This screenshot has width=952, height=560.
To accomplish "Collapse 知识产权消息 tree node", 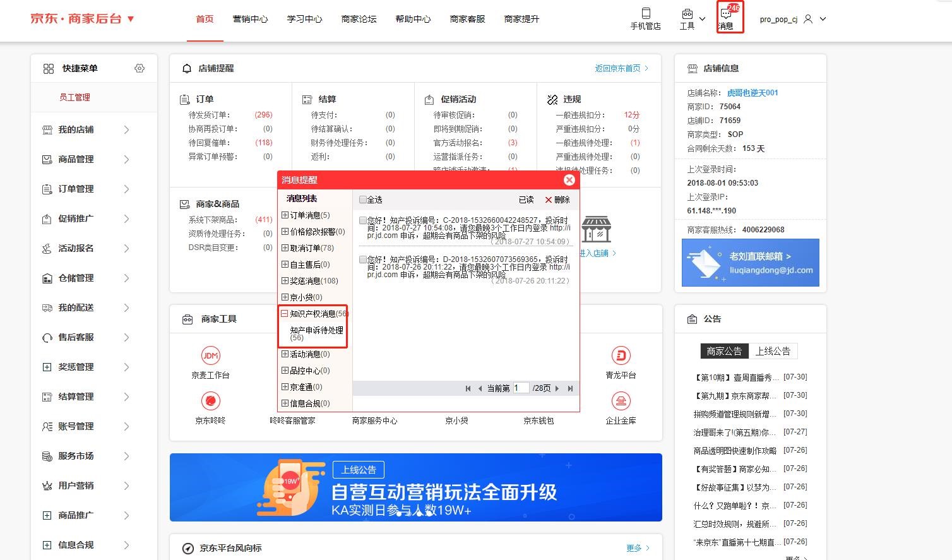I will click(285, 314).
